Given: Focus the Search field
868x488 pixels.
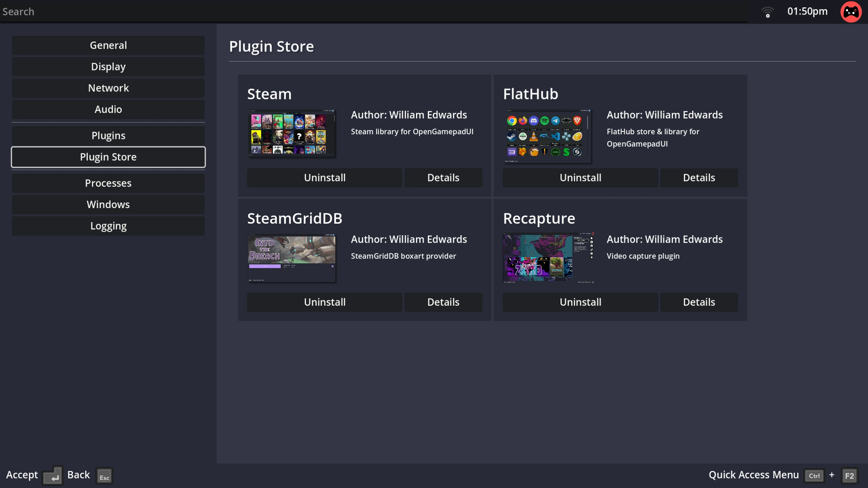Looking at the screenshot, I should [374, 12].
